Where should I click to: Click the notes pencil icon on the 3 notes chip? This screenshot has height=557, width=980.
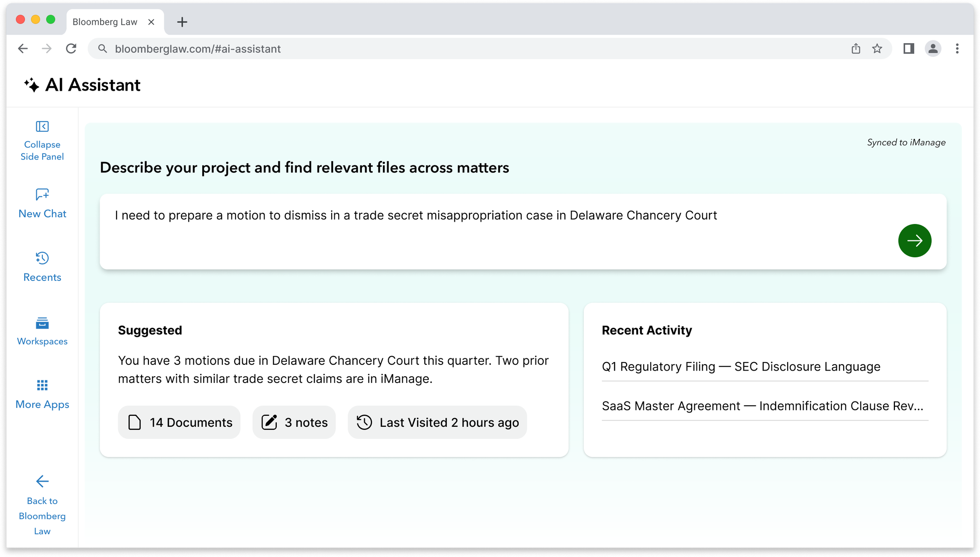(x=270, y=422)
